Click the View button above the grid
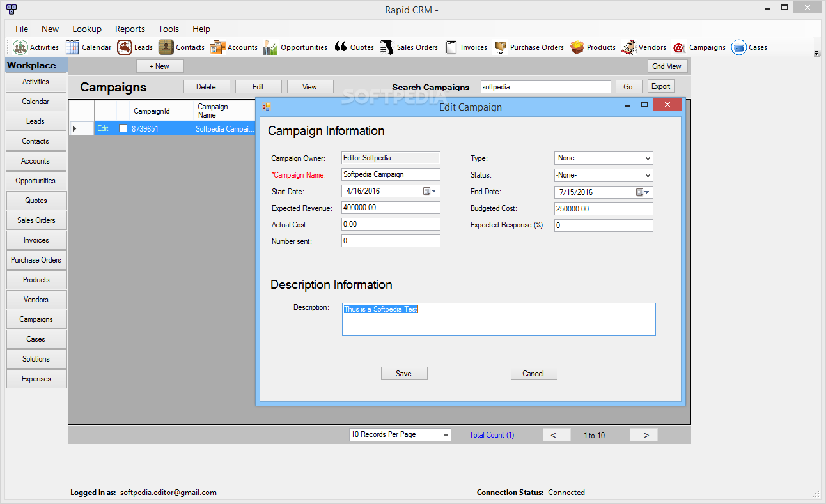Image resolution: width=826 pixels, height=504 pixels. 310,87
